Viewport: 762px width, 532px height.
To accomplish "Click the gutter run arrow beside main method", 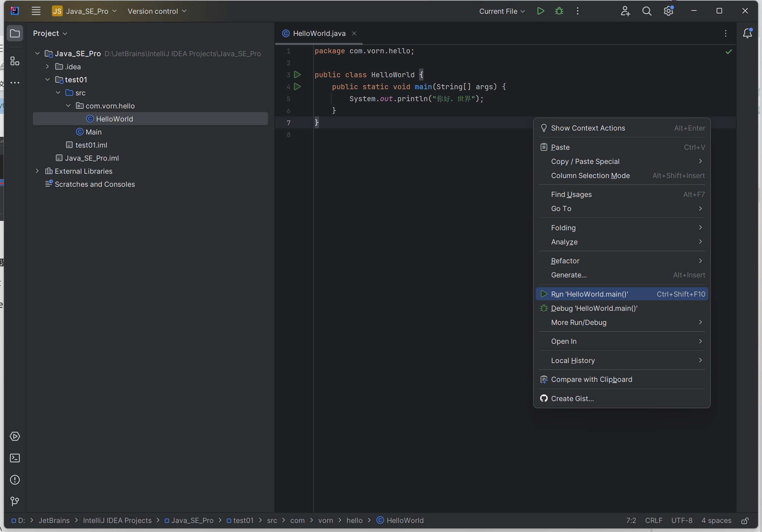I will [x=297, y=87].
